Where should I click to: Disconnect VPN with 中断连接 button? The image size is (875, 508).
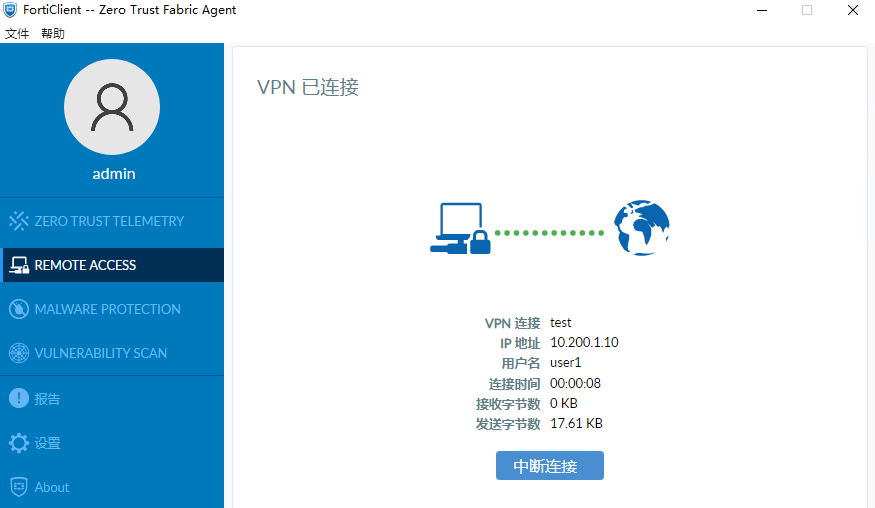550,466
